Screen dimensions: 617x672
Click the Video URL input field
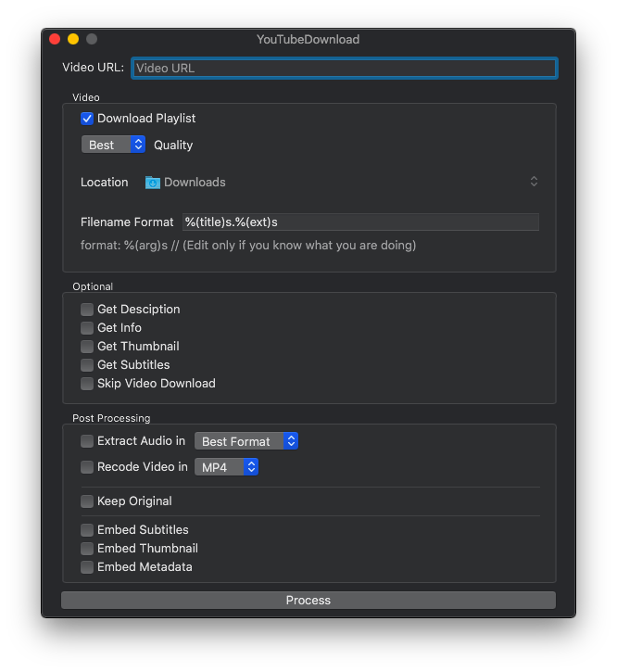344,69
